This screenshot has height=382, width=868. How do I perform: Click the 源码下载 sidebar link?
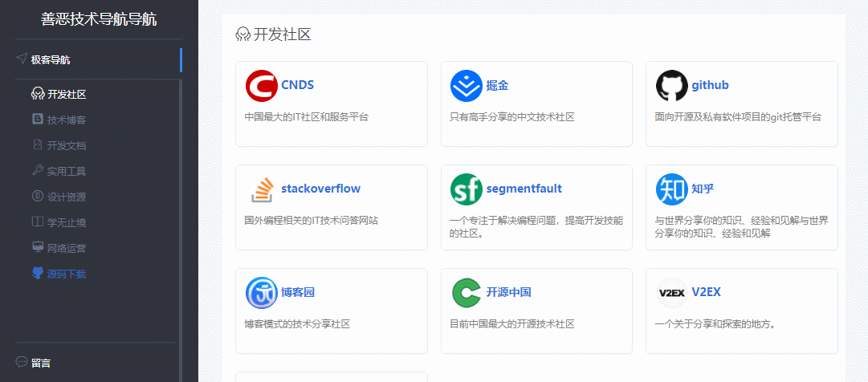(66, 274)
